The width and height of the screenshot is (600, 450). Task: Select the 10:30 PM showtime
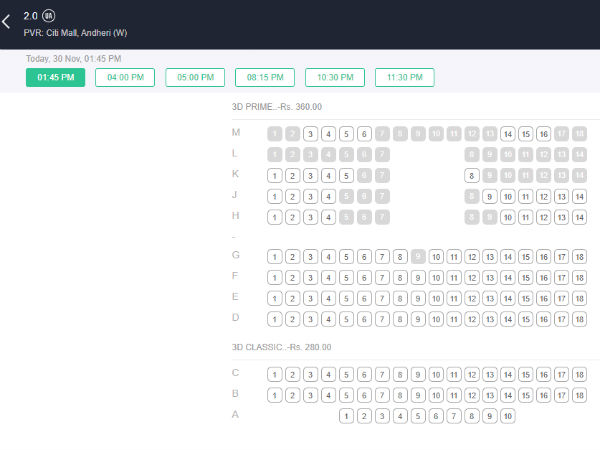335,78
